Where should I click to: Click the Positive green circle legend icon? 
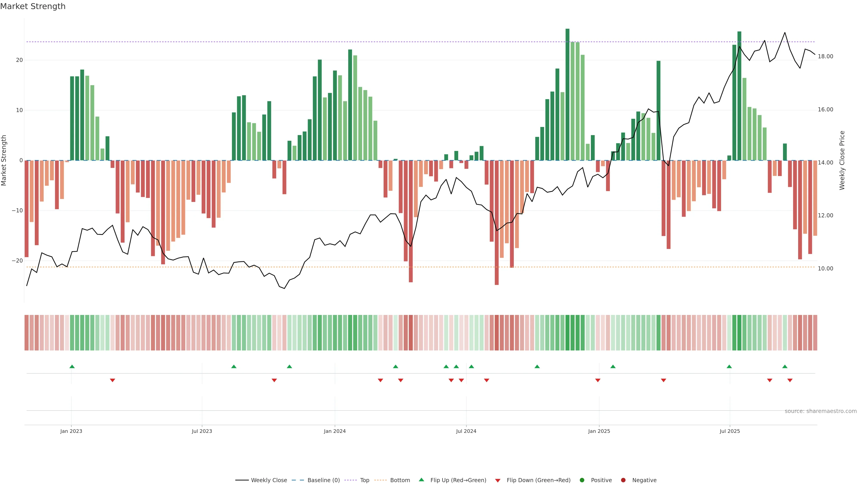tap(582, 480)
